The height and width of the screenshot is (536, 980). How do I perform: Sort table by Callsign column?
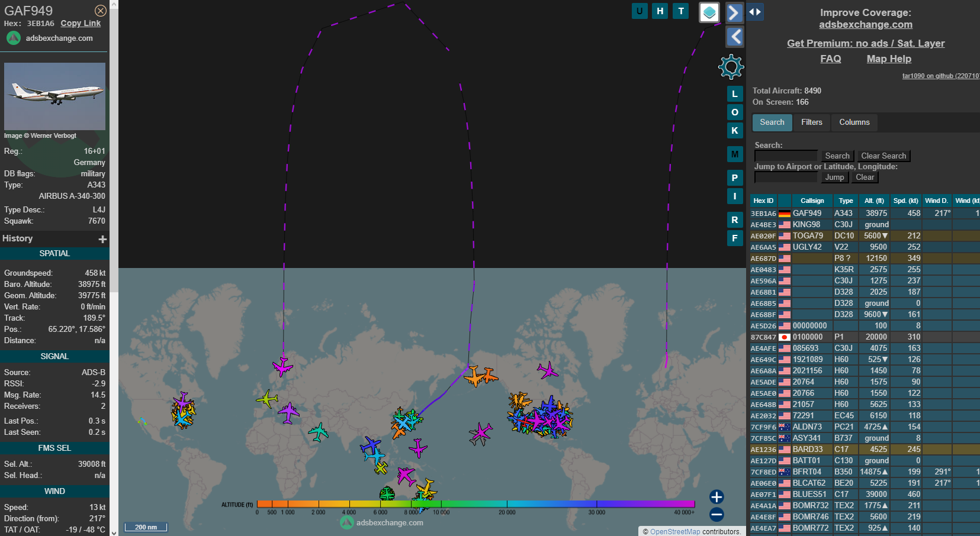(812, 201)
